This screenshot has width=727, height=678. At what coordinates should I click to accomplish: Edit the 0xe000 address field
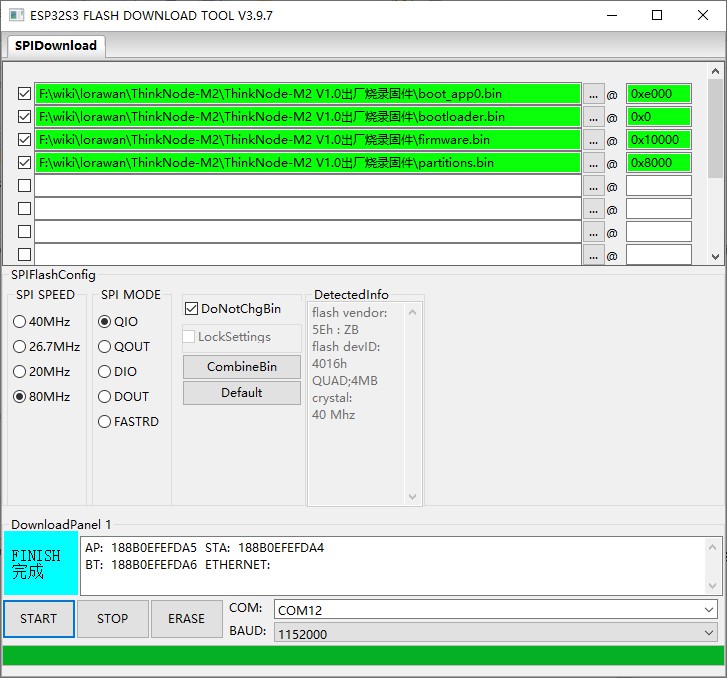point(659,94)
